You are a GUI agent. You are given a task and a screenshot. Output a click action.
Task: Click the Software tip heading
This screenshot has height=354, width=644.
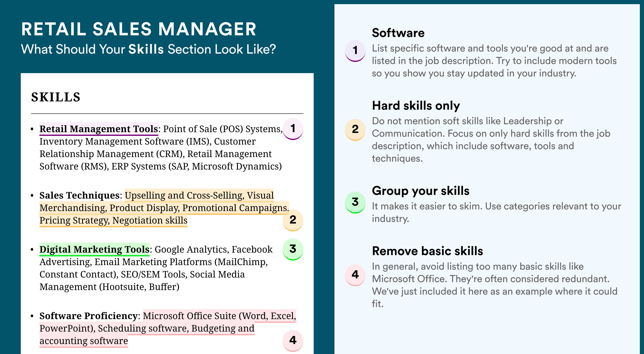(398, 33)
